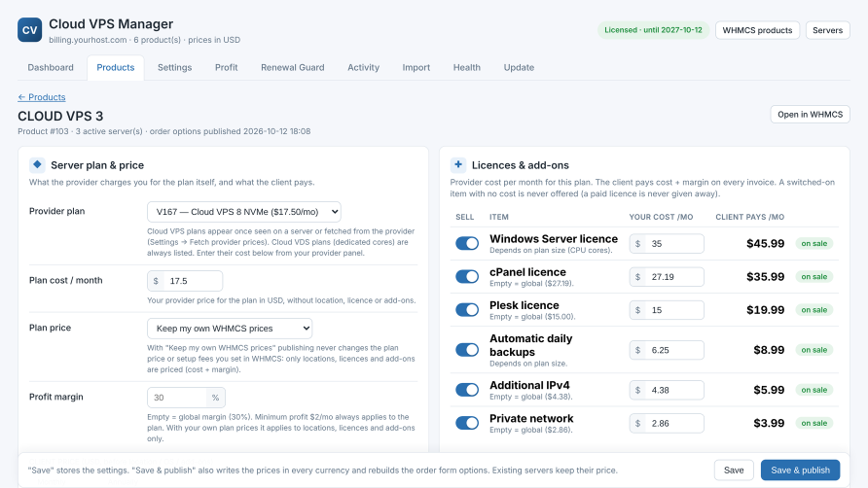Screen dimensions: 868x488
Task: Toggle Windows Server licence sell switch
Action: 467,243
